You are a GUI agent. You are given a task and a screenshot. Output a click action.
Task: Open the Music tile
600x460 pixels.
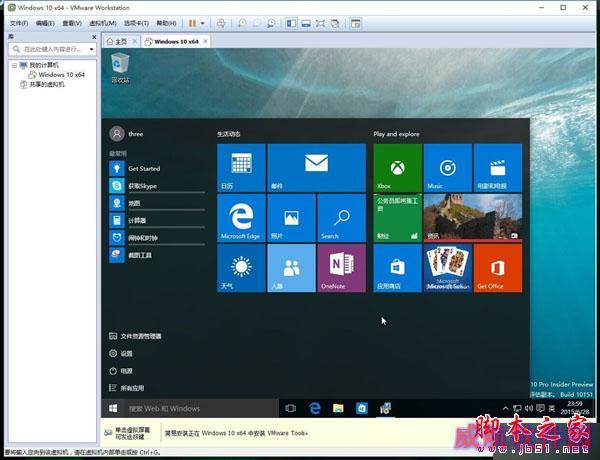coord(448,168)
